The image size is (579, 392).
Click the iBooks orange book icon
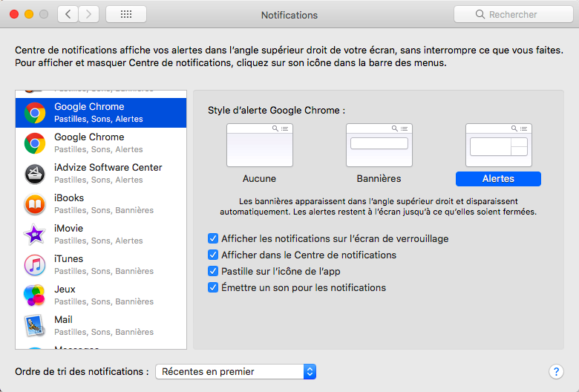pyautogui.click(x=35, y=204)
